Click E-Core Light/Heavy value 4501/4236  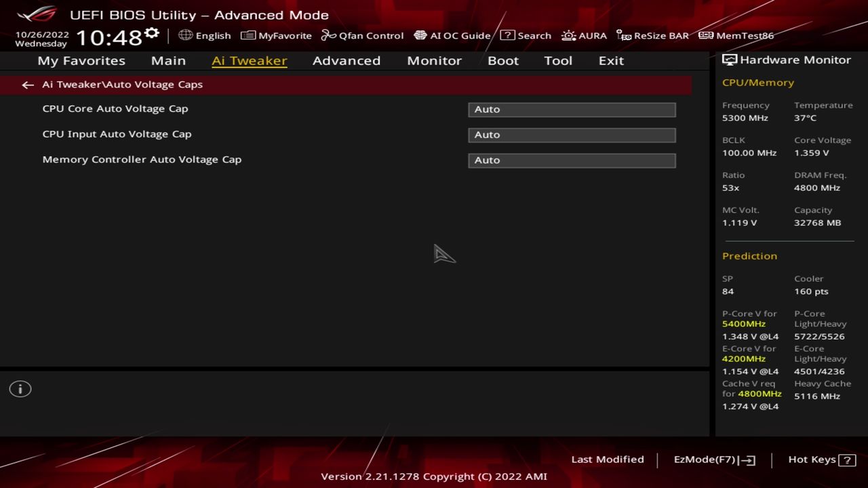tap(820, 371)
